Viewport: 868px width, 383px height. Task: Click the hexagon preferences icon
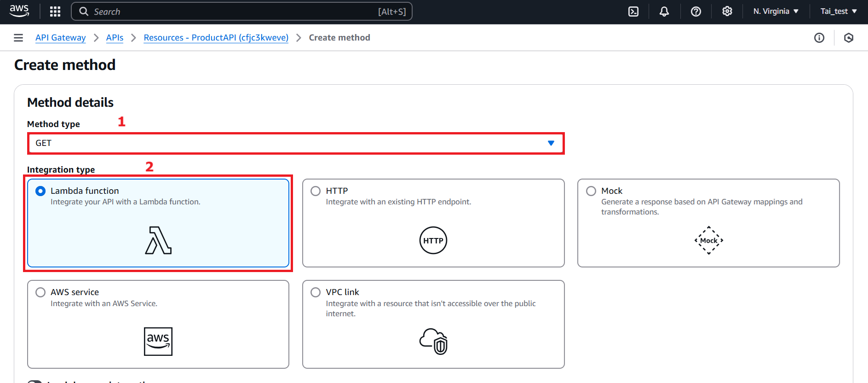coord(849,38)
